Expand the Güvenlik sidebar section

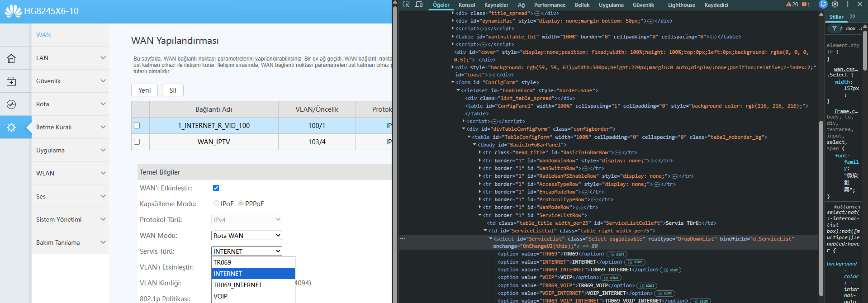point(70,81)
